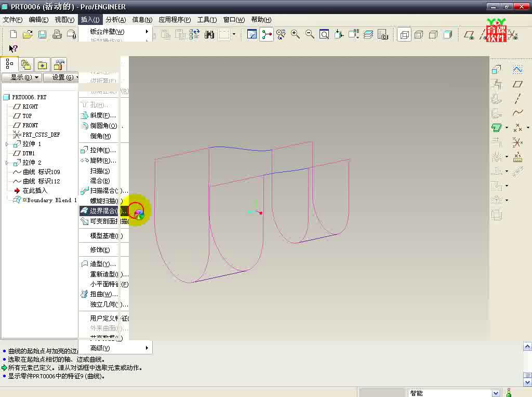This screenshot has height=397, width=532.
Task: Open the 应用程序 menu
Action: [175, 20]
